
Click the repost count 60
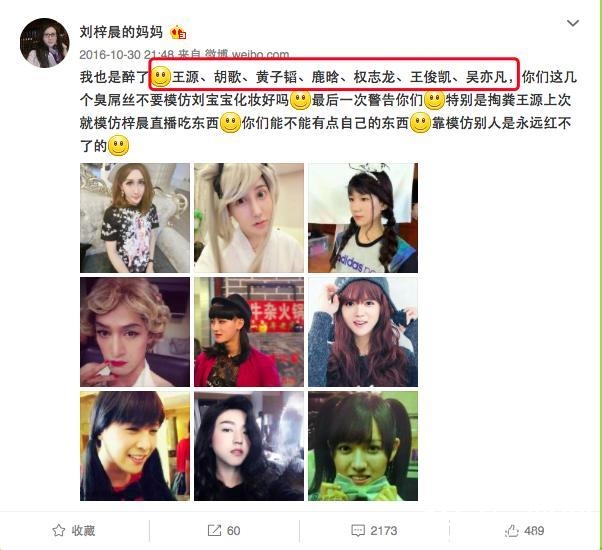(233, 531)
